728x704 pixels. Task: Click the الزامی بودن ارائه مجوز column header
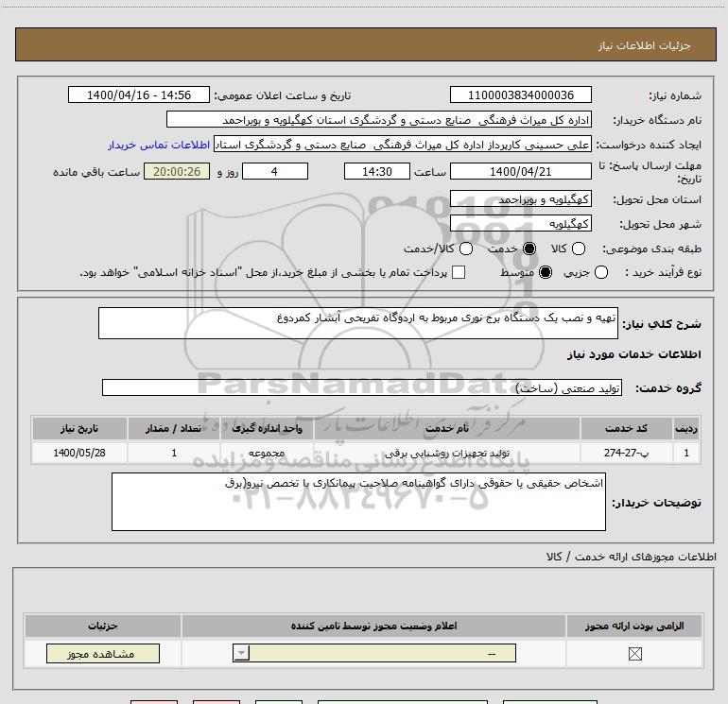634,626
